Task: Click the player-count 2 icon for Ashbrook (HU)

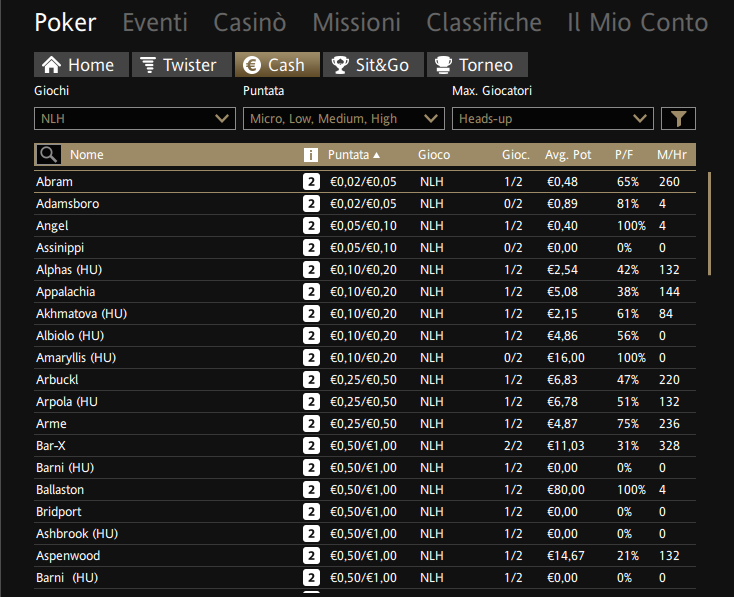Action: coord(311,534)
